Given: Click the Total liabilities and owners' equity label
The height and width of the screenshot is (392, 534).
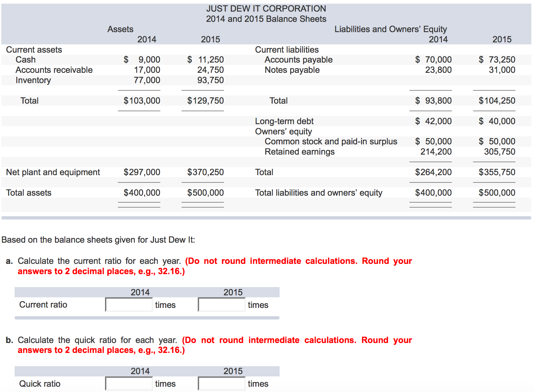Looking at the screenshot, I should point(319,192).
